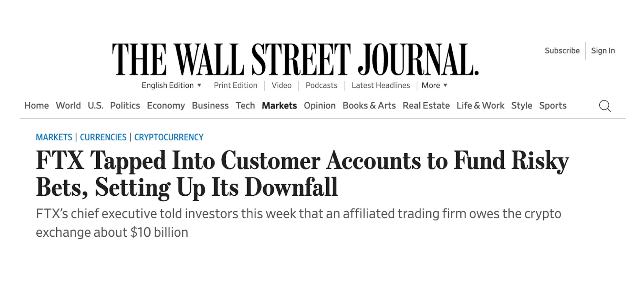Screen dimensions: 644x291
Task: Click The Wall Street Journal logo
Action: click(295, 59)
